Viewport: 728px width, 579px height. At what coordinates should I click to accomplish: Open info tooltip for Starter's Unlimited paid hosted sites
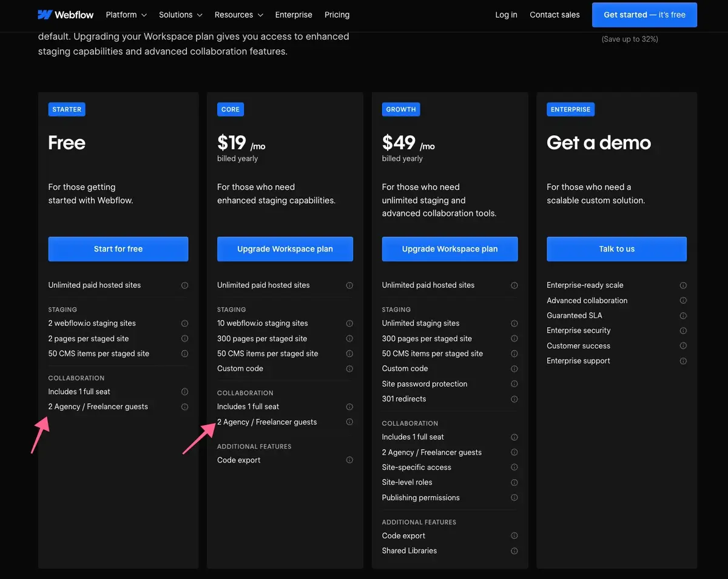click(x=184, y=285)
